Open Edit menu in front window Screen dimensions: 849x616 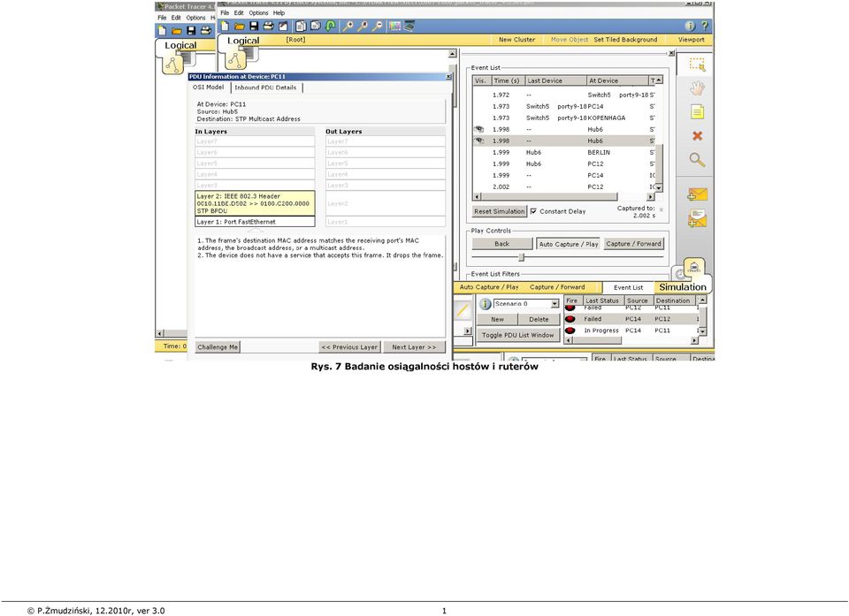pos(239,12)
